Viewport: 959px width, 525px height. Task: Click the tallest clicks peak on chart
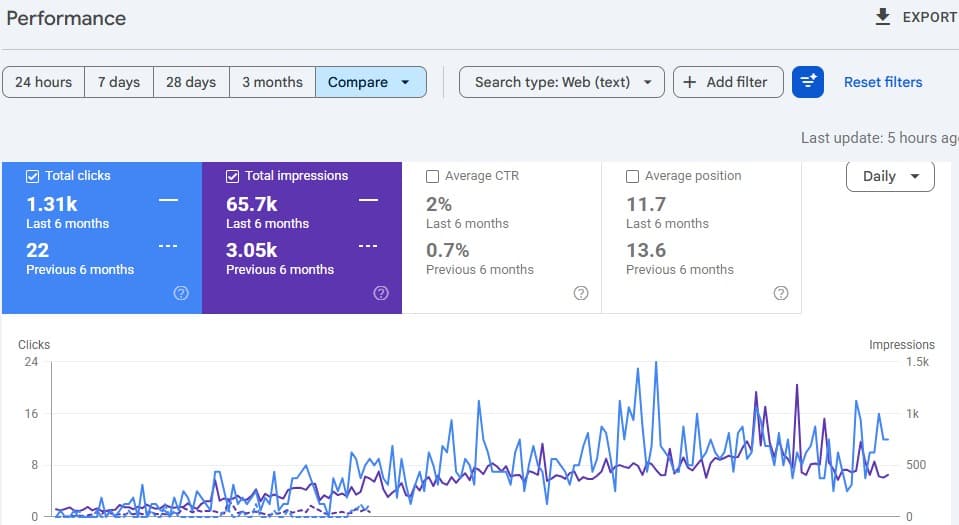pos(656,363)
